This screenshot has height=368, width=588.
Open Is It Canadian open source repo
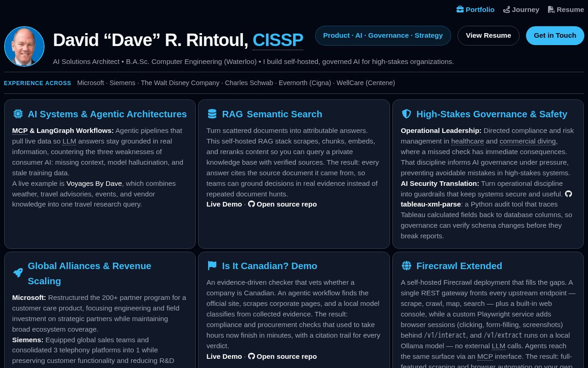(x=283, y=356)
